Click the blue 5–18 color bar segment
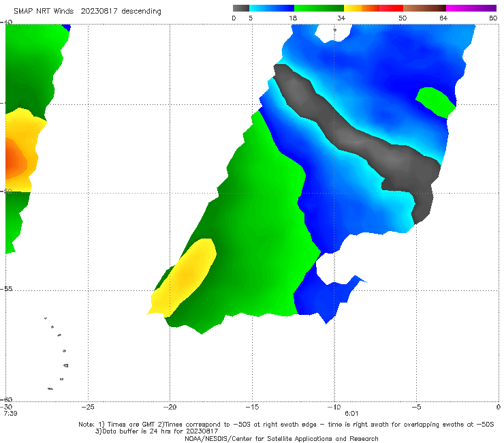504x443 pixels. coord(272,8)
